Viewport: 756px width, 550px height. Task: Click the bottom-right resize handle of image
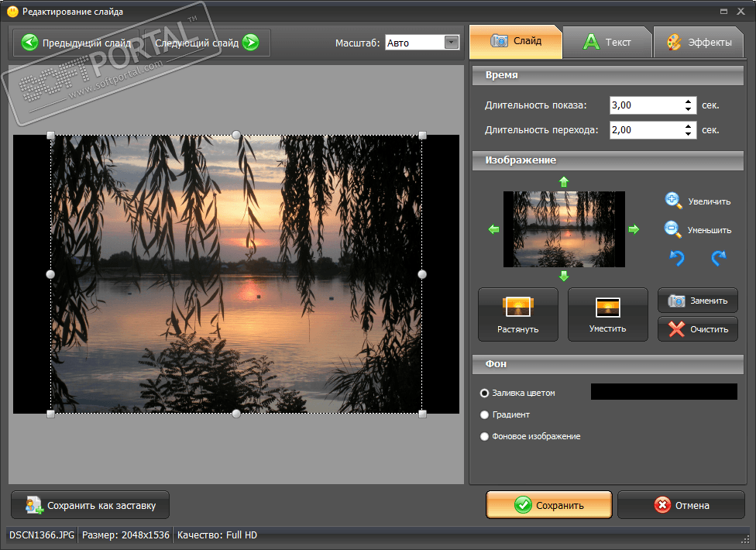pos(422,414)
